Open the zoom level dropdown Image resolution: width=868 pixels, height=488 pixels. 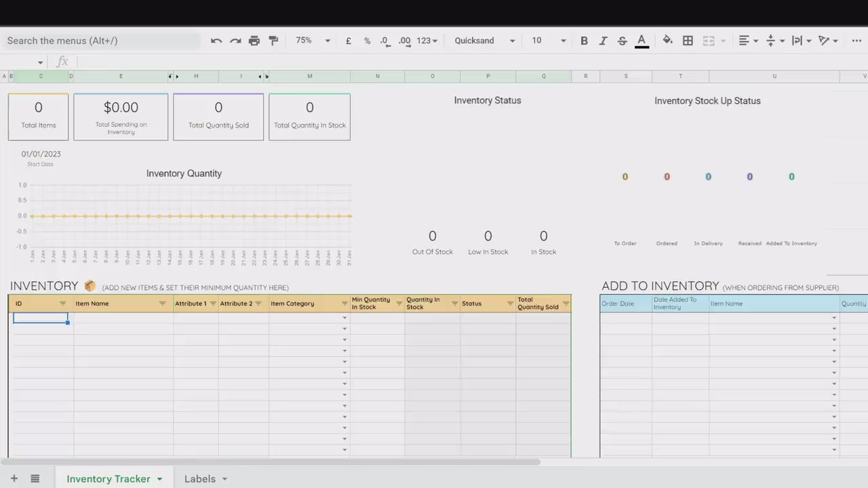pos(313,41)
